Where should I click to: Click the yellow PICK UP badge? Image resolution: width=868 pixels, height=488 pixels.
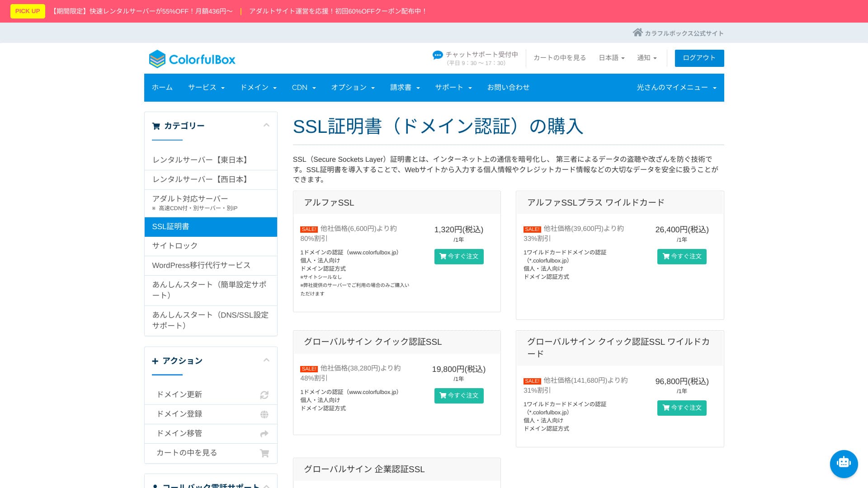pyautogui.click(x=28, y=11)
